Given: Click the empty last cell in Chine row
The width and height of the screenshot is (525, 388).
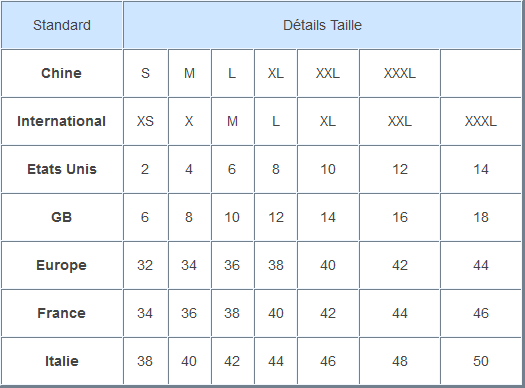Looking at the screenshot, I should 481,73.
